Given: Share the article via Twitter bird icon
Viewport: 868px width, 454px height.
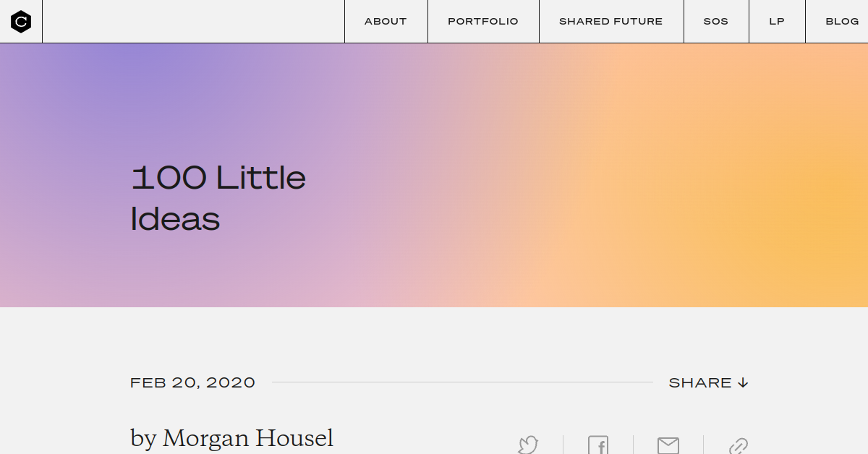Looking at the screenshot, I should (528, 445).
